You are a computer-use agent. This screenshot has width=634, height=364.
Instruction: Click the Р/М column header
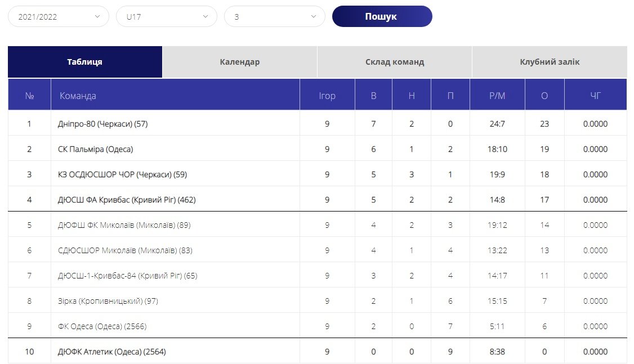497,96
